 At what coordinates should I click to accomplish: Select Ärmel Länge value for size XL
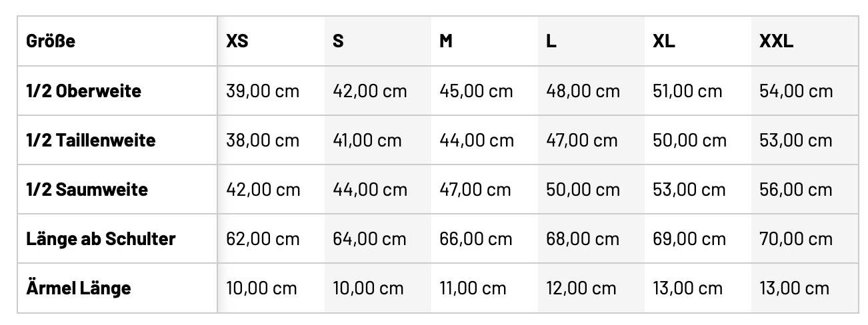[688, 288]
